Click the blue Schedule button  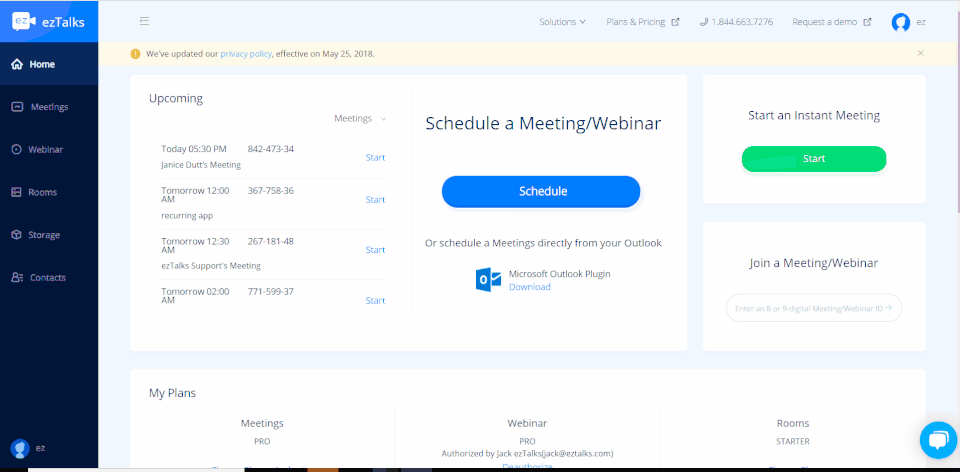coord(541,191)
